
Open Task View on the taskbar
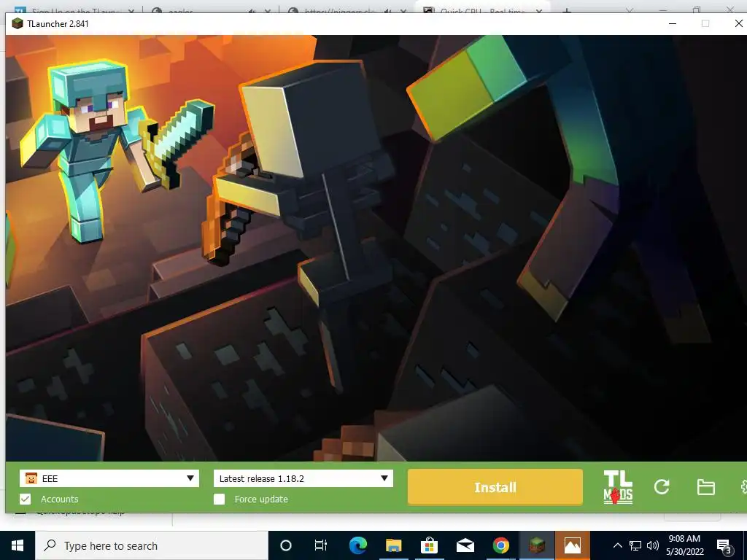point(321,545)
